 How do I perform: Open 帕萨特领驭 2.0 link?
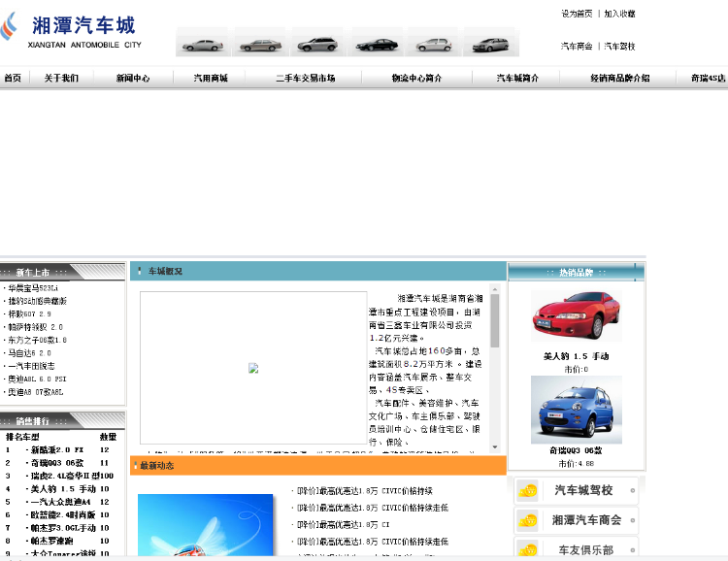click(x=35, y=327)
